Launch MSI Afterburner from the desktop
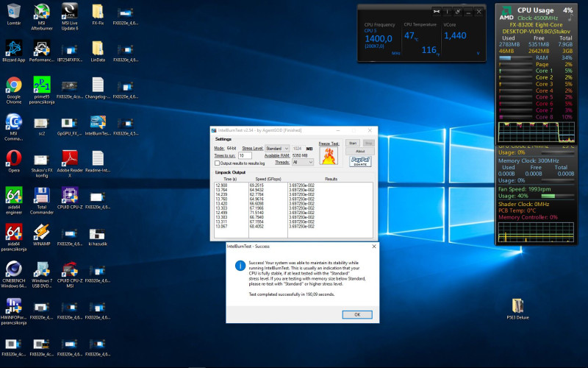 click(x=42, y=11)
